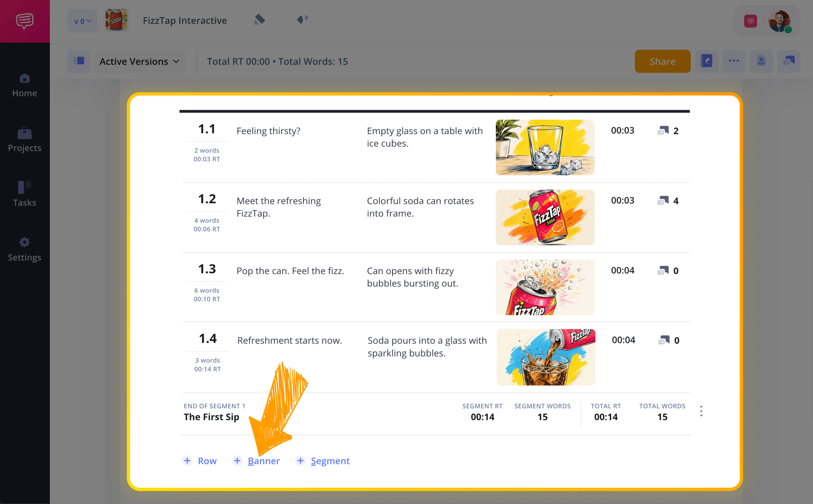The image size is (813, 504).
Task: Click the Total RT value 00:14 in the footer
Action: tap(606, 417)
